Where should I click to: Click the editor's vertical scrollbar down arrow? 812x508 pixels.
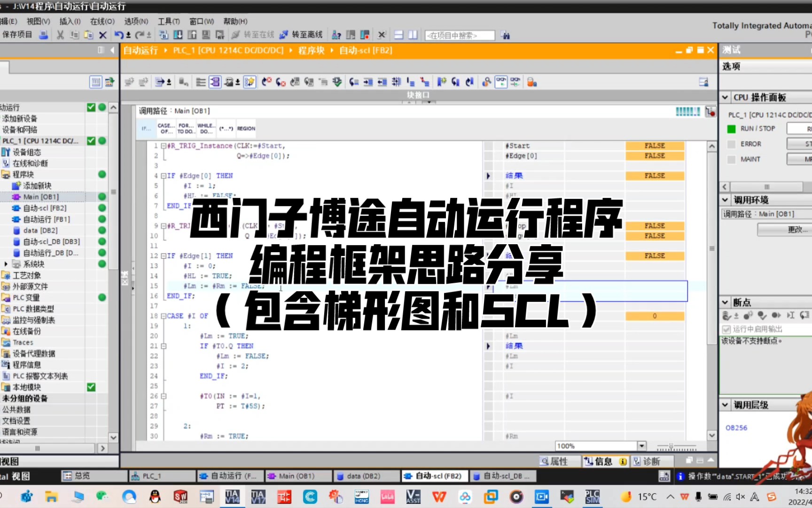click(712, 436)
